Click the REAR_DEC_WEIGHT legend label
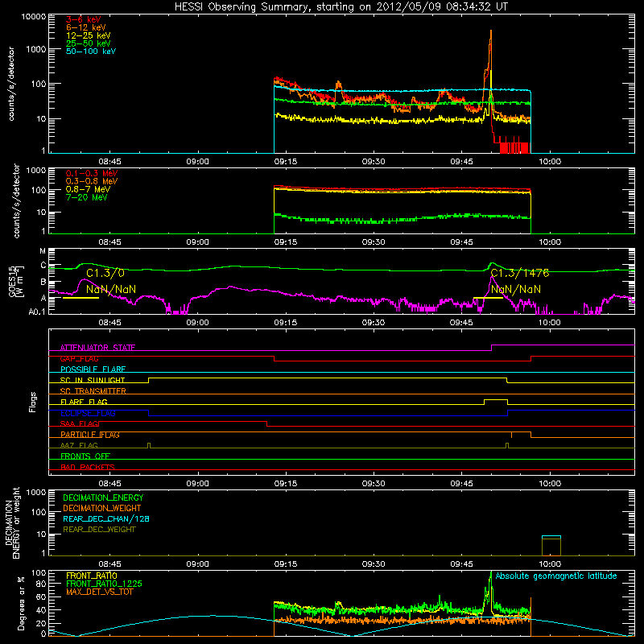644x644 pixels. click(99, 530)
